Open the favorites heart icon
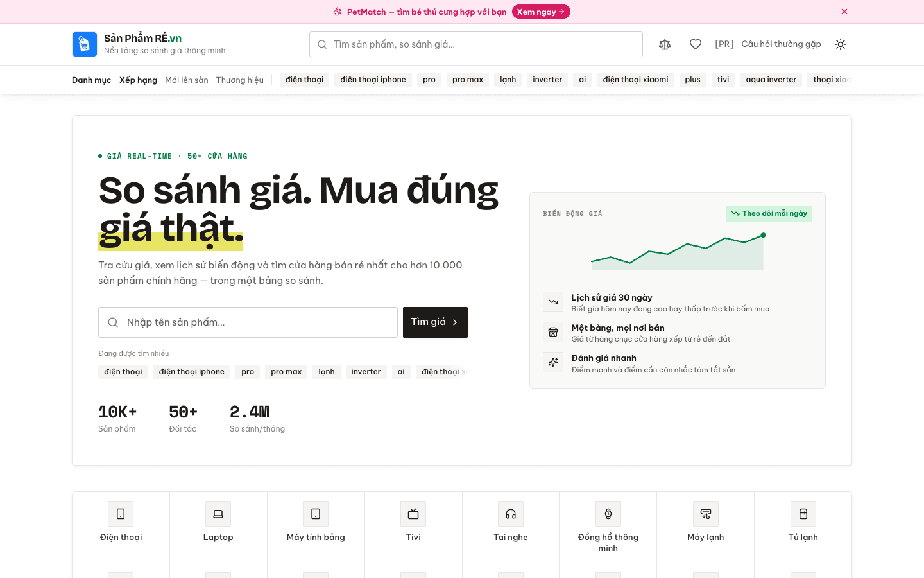Viewport: 924px width, 578px height. pyautogui.click(x=696, y=44)
